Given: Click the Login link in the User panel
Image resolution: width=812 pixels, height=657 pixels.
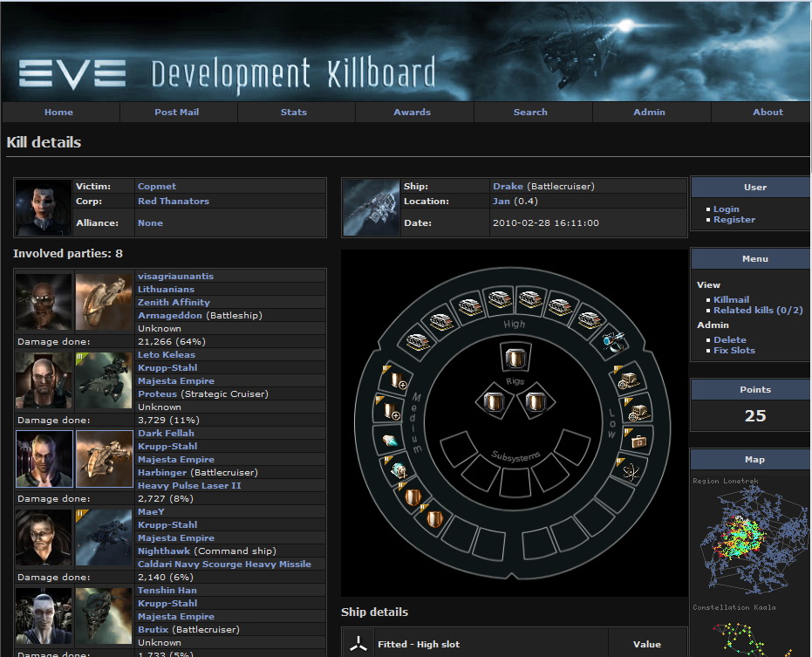Looking at the screenshot, I should tap(727, 209).
